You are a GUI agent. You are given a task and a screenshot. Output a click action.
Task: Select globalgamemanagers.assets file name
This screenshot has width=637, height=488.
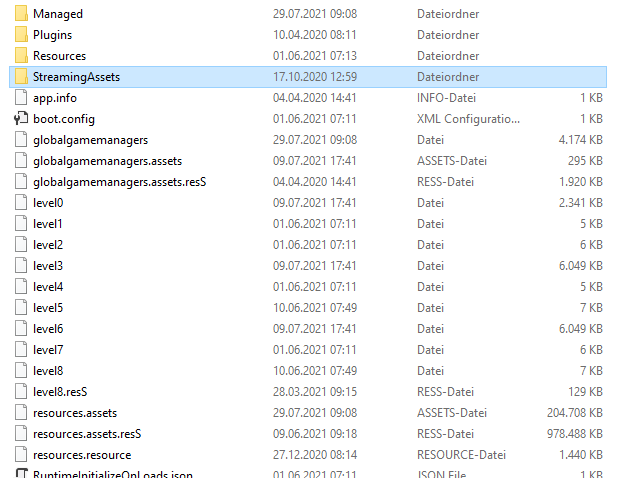(107, 161)
